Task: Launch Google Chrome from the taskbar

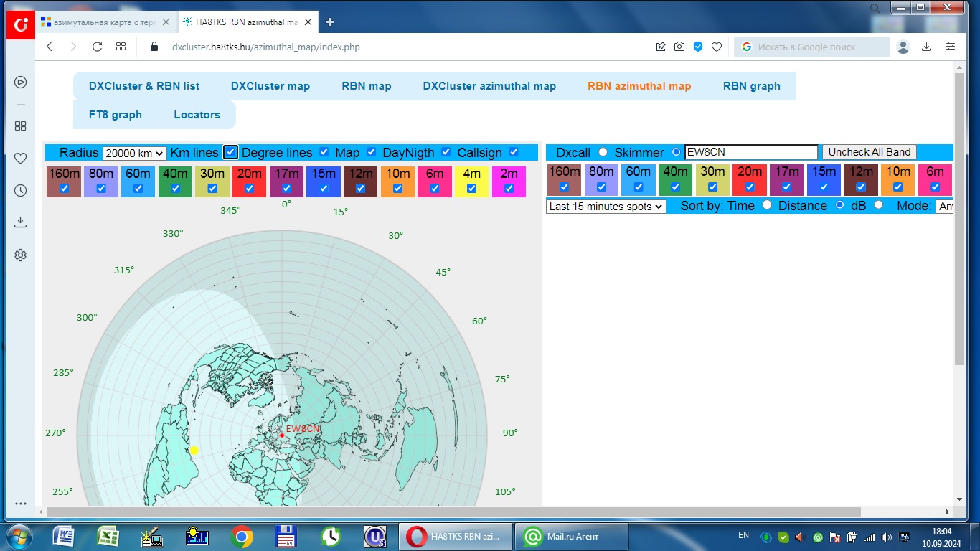Action: [242, 536]
